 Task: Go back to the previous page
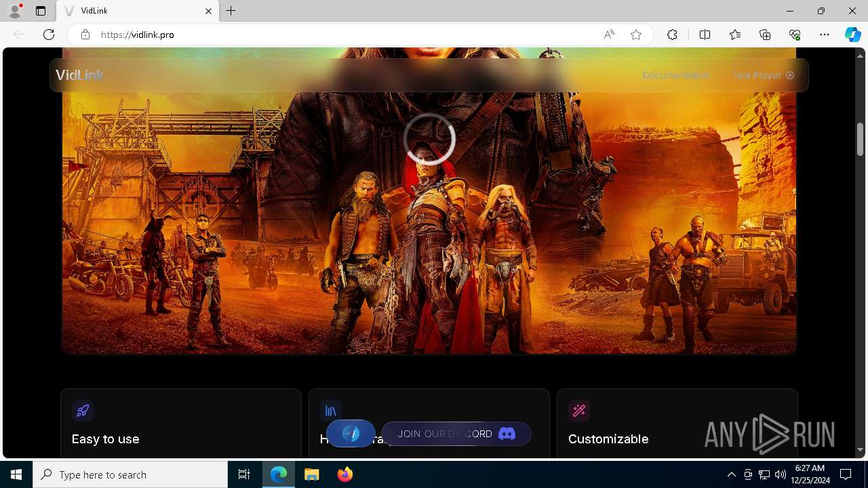[19, 35]
